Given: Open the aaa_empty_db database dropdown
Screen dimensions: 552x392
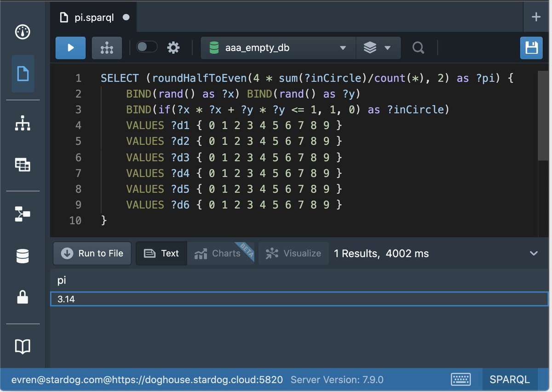Looking at the screenshot, I should [278, 48].
